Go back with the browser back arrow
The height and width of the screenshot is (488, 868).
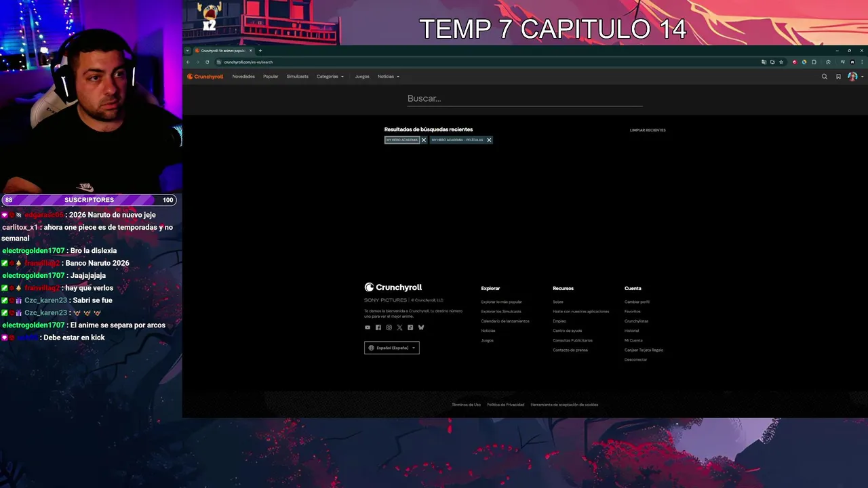[188, 62]
